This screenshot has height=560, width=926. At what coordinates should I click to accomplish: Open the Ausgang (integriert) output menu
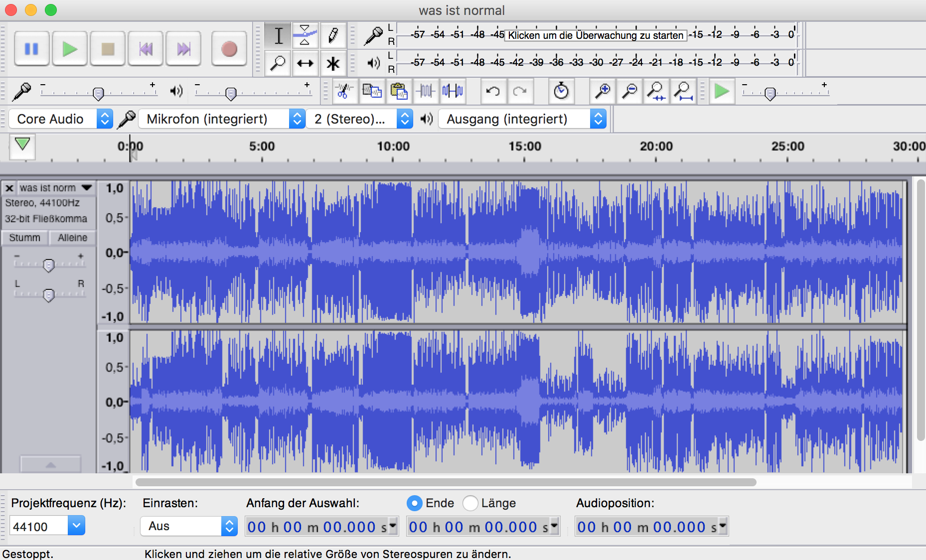pyautogui.click(x=522, y=119)
